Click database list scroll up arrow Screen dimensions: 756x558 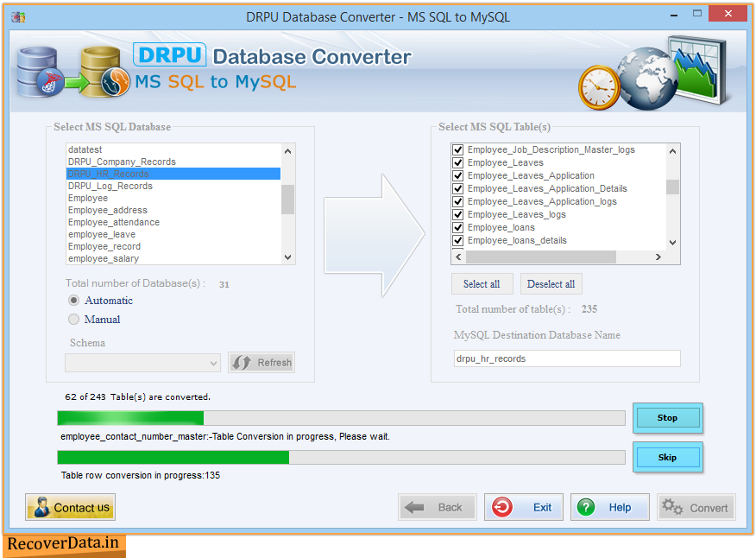click(288, 151)
